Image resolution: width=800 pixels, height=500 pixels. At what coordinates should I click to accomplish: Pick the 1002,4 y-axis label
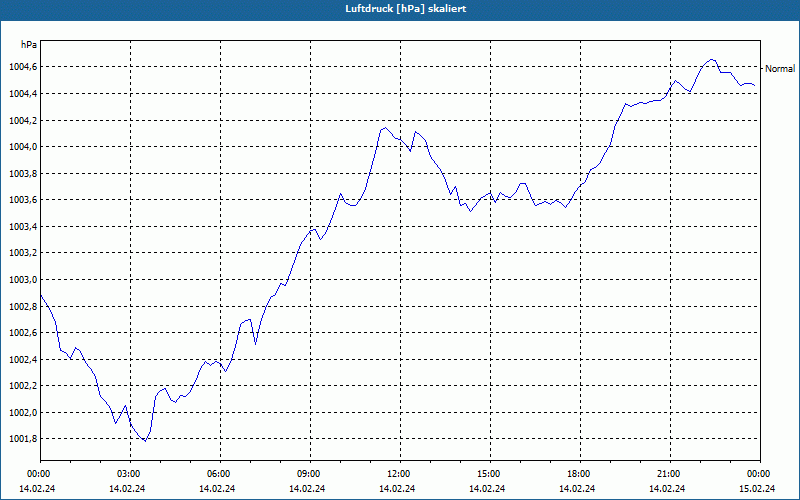point(22,360)
